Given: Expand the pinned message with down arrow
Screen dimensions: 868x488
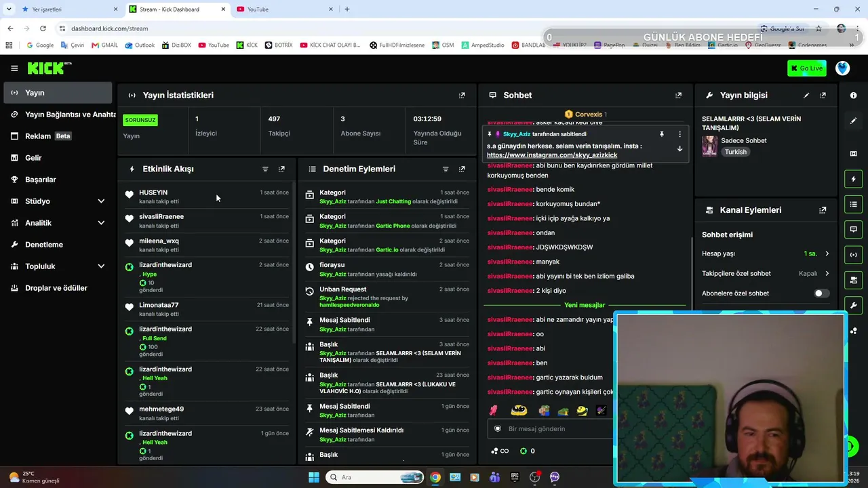Looking at the screenshot, I should [x=679, y=148].
